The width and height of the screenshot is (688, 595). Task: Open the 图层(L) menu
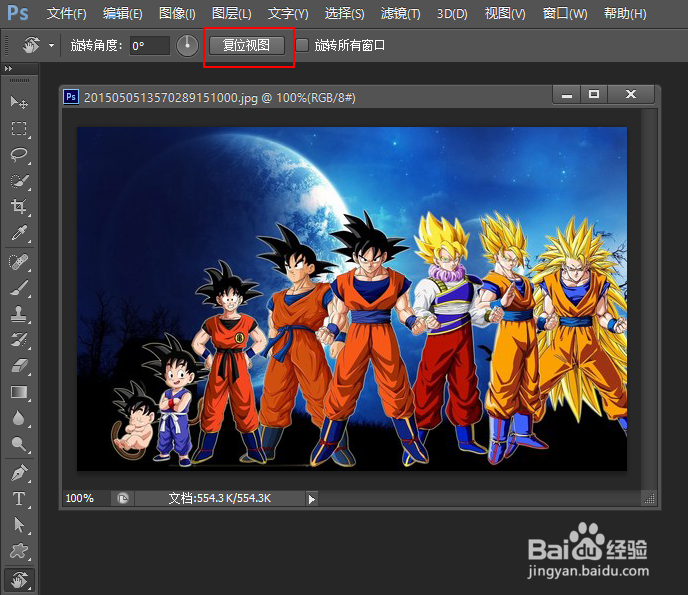[x=231, y=14]
